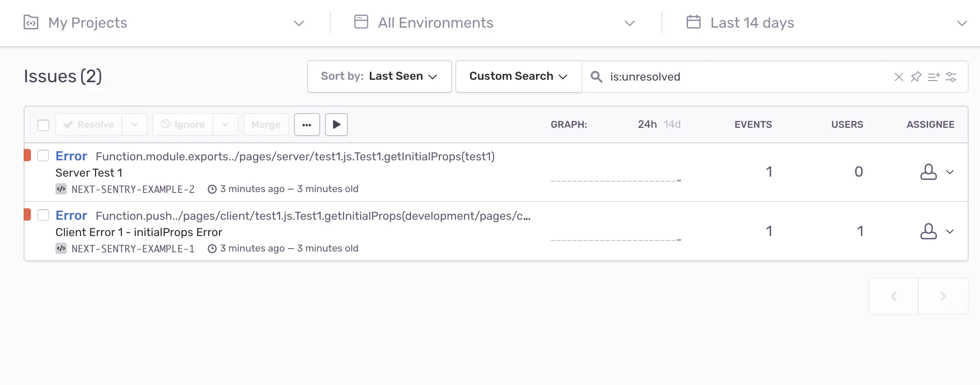The height and width of the screenshot is (385, 980).
Task: Click the magnifying glass search icon
Action: pyautogui.click(x=596, y=77)
